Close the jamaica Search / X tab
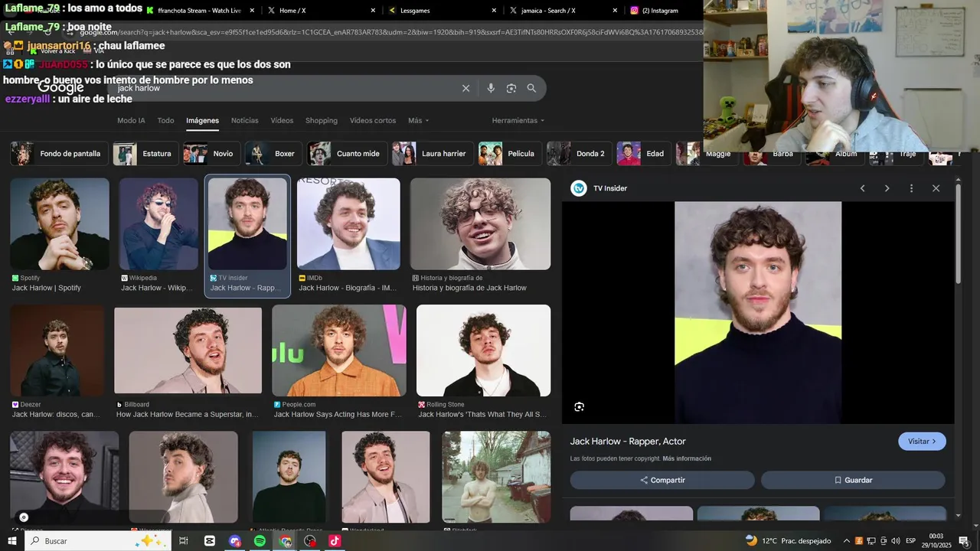The image size is (980, 551). pos(615,11)
